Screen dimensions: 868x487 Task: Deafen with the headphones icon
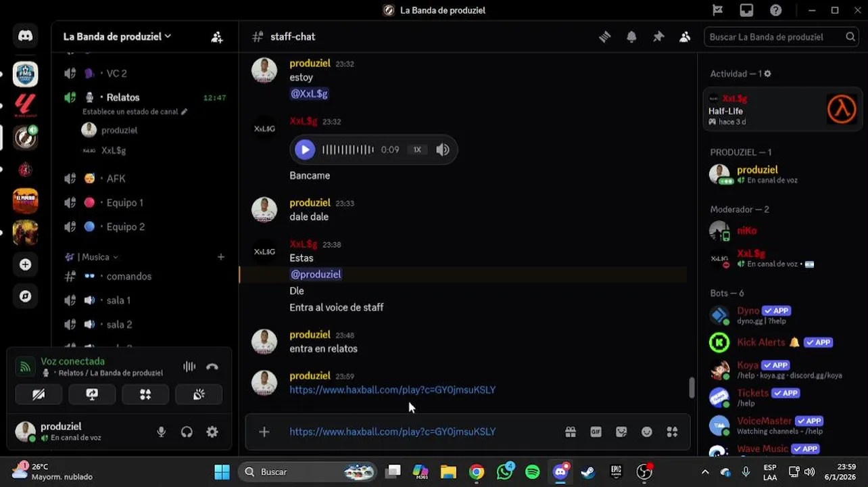pos(187,432)
